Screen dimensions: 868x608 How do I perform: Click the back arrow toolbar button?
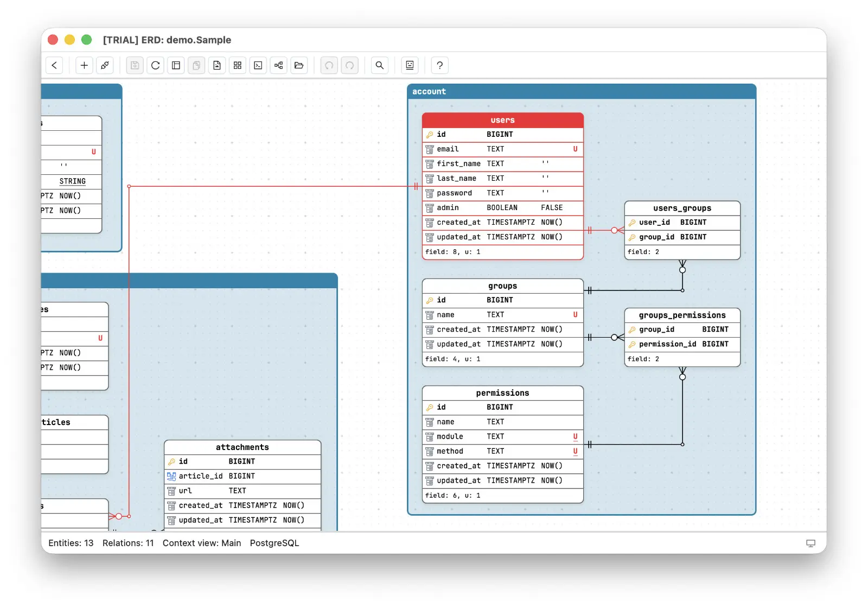click(x=54, y=65)
